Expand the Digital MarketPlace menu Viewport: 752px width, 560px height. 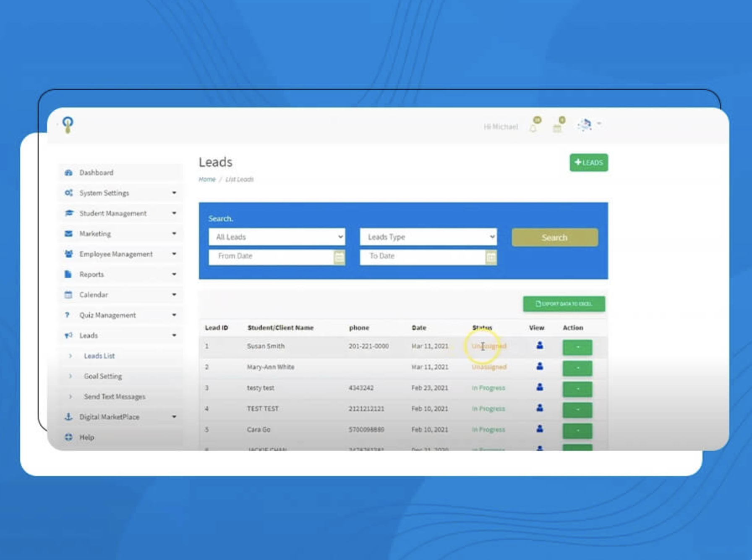point(120,417)
